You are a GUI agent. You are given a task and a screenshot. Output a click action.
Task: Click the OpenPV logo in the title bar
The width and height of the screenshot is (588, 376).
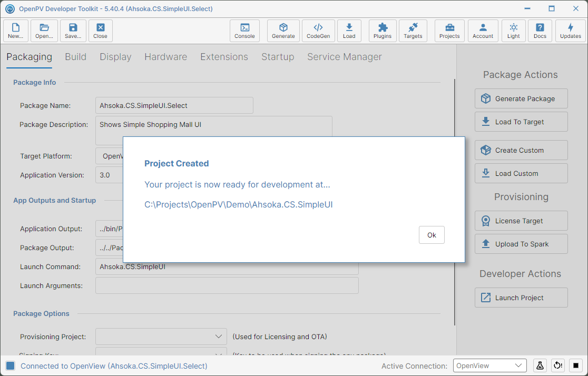click(x=10, y=8)
